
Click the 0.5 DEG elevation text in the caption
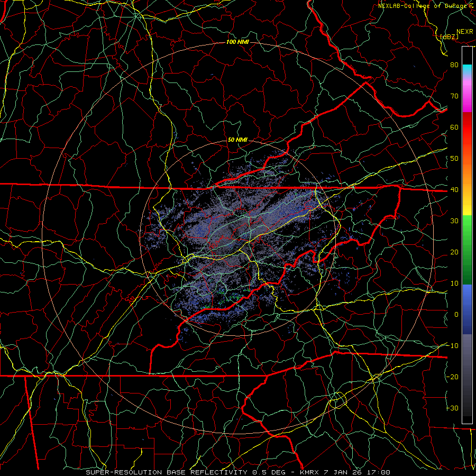[270, 472]
